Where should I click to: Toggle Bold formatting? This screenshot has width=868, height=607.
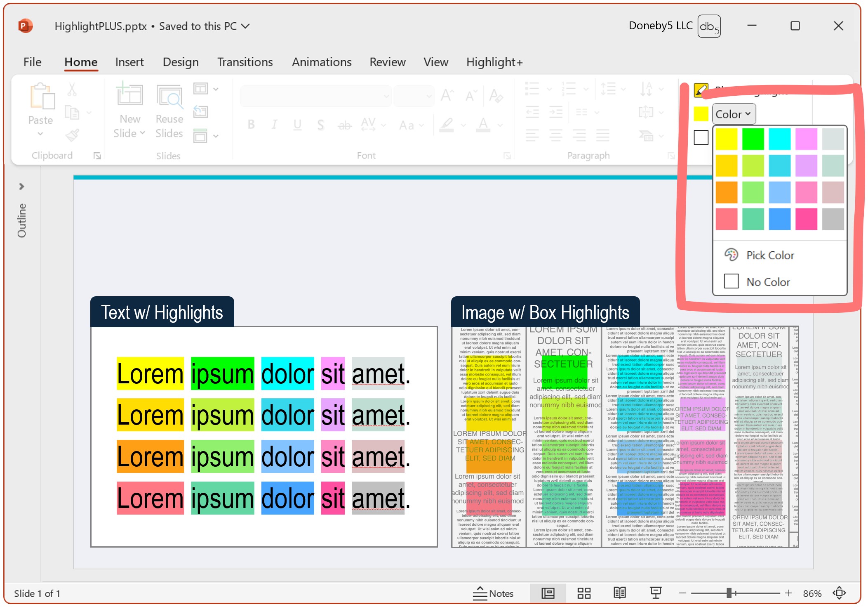[251, 124]
